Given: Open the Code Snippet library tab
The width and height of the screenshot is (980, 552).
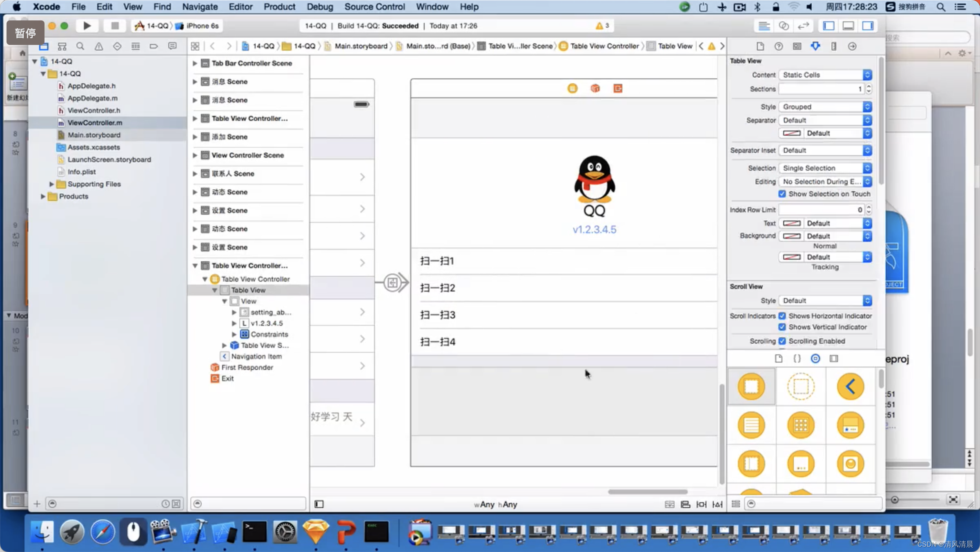Looking at the screenshot, I should [797, 358].
